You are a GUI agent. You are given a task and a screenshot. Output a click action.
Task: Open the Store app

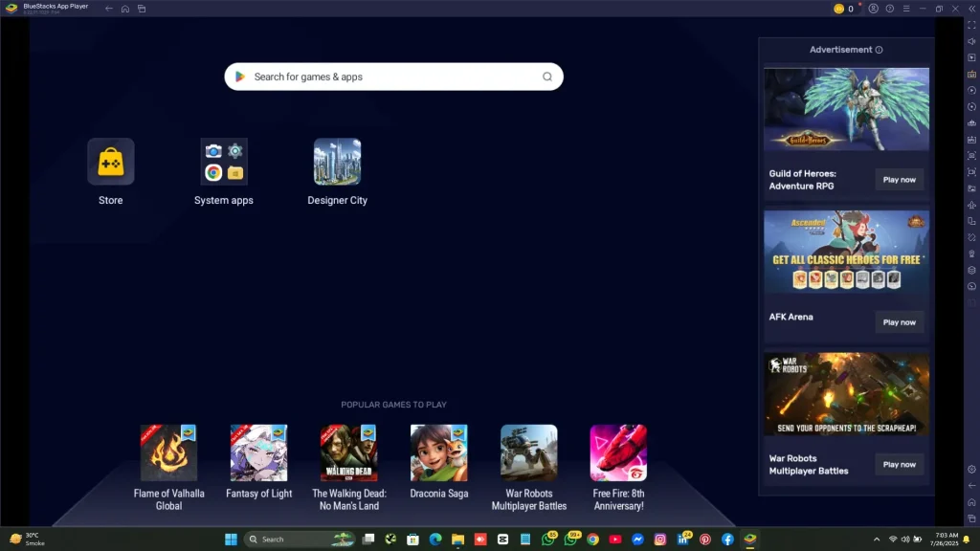pyautogui.click(x=111, y=162)
